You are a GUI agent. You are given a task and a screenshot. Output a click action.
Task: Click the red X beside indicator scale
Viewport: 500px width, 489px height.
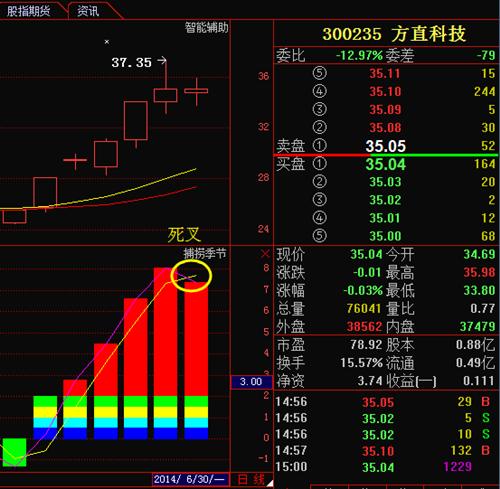[x=265, y=254]
